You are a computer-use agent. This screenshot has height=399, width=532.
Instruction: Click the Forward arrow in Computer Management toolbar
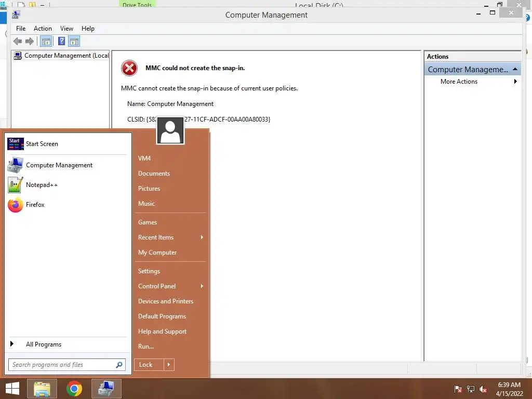coord(30,42)
